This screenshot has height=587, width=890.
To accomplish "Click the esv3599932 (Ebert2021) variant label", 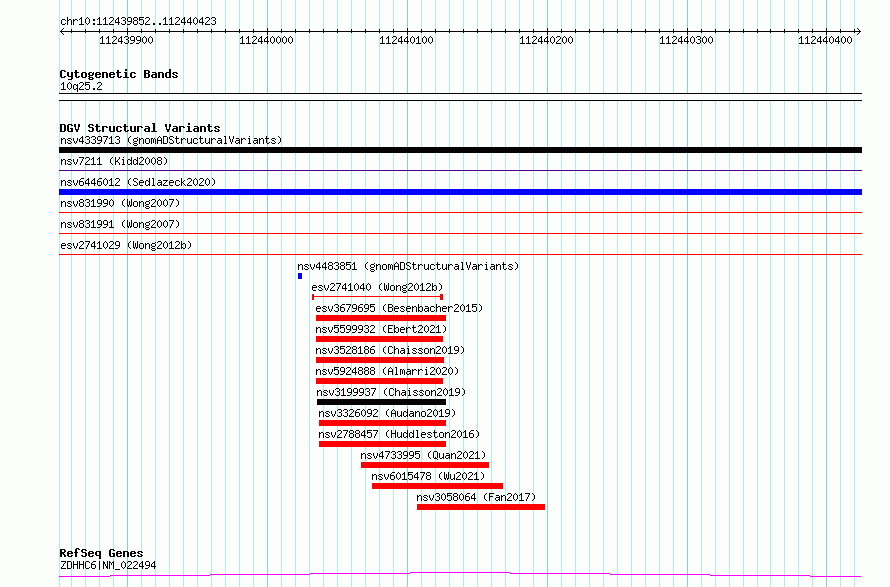I will point(381,329).
